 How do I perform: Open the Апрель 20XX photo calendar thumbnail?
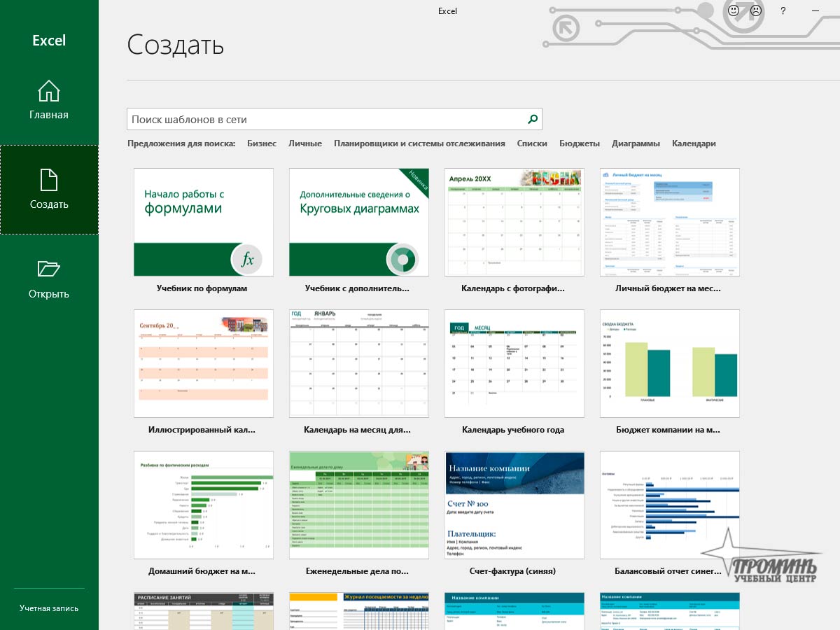click(514, 222)
